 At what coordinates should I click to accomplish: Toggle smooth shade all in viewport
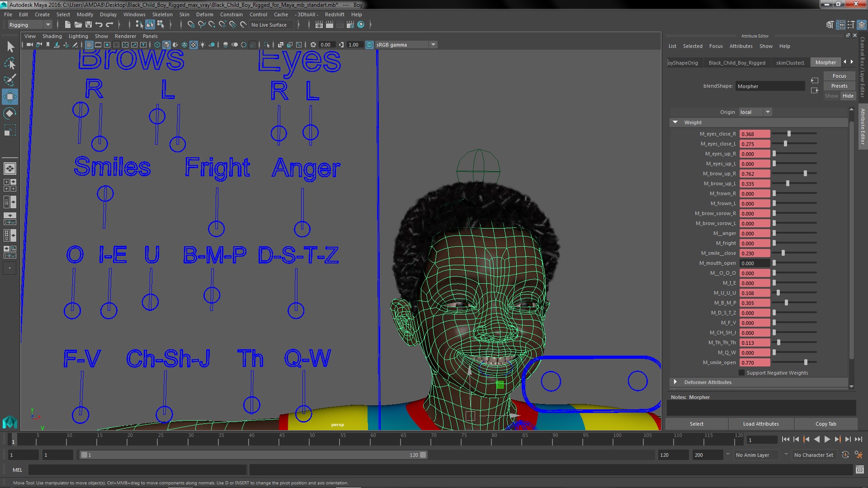coord(166,45)
